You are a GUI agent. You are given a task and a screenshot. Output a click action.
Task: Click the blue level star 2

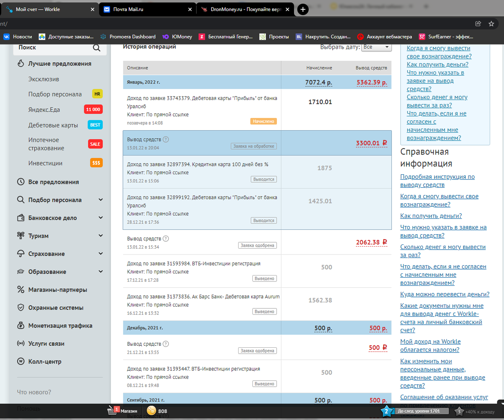coord(386,411)
